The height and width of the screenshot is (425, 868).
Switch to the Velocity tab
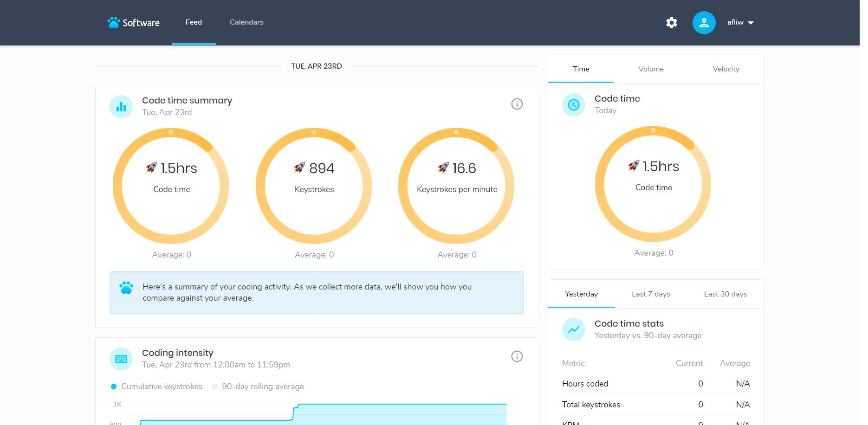(x=726, y=69)
